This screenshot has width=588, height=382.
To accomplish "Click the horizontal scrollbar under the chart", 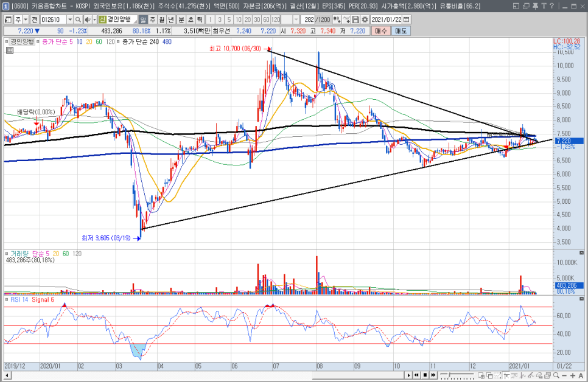I will pyautogui.click(x=203, y=375).
